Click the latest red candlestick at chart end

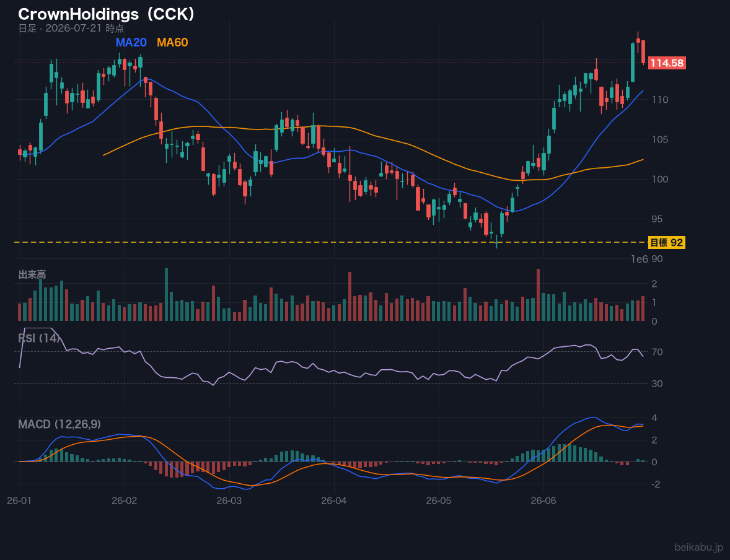pos(643,51)
